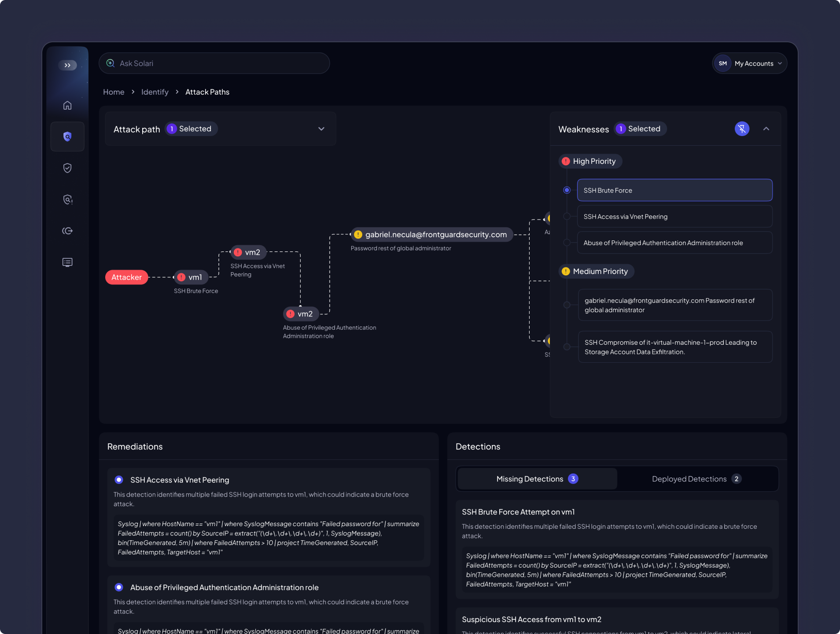Click SSH Brute Force caption under vm1
Viewport: 840px width, 634px height.
[x=196, y=291]
